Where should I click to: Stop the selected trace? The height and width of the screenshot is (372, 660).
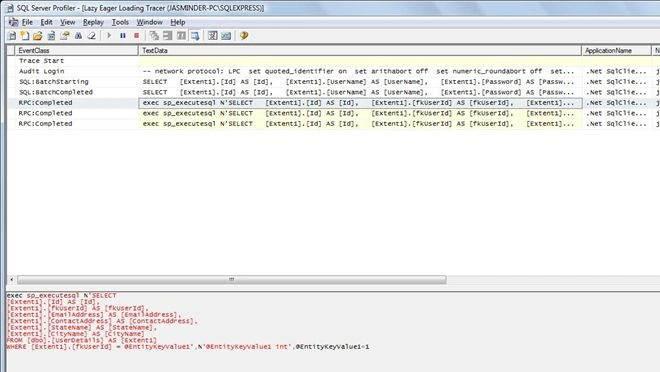click(136, 36)
